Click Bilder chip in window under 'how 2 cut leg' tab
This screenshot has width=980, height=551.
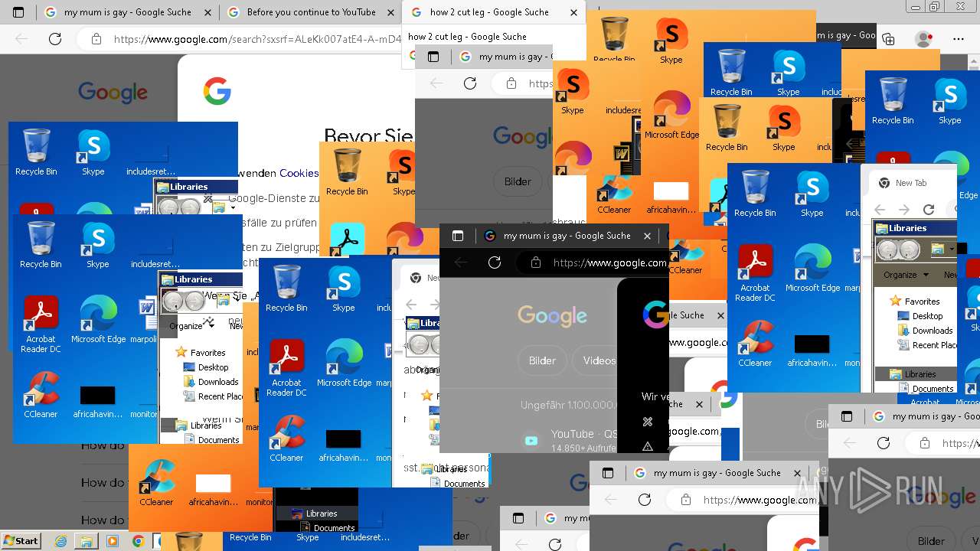coord(518,181)
